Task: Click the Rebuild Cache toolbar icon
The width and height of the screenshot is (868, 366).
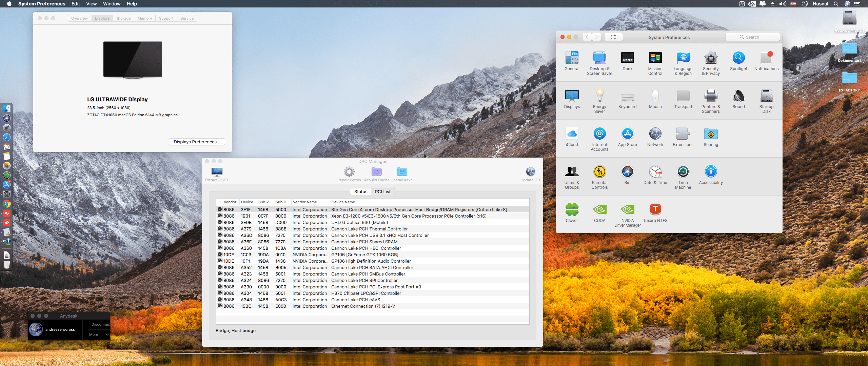Action: pos(376,174)
